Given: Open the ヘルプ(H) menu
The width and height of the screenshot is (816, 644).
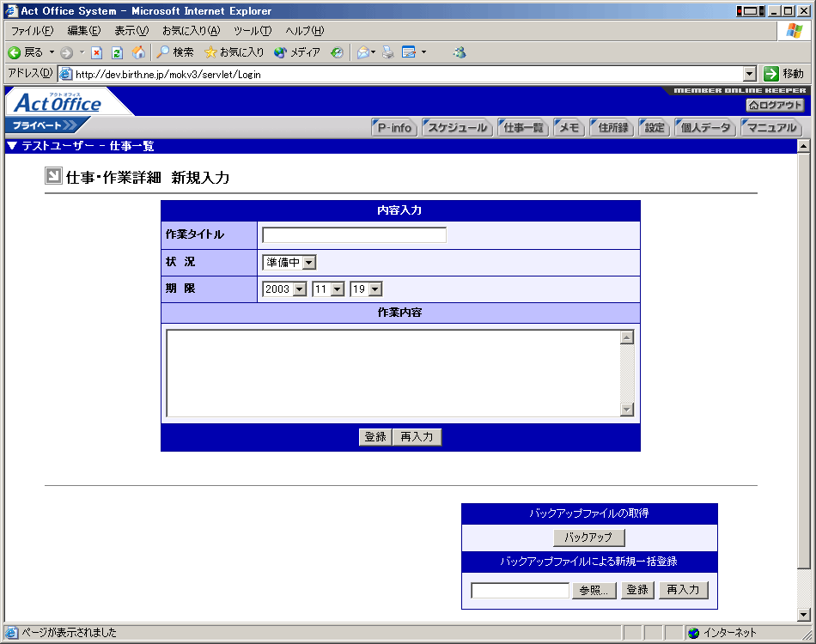Looking at the screenshot, I should [304, 31].
